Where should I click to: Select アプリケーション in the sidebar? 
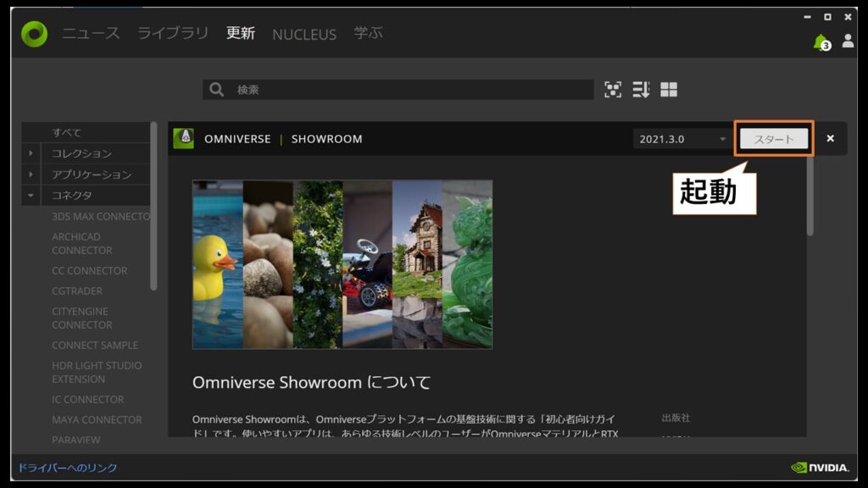pyautogui.click(x=92, y=175)
